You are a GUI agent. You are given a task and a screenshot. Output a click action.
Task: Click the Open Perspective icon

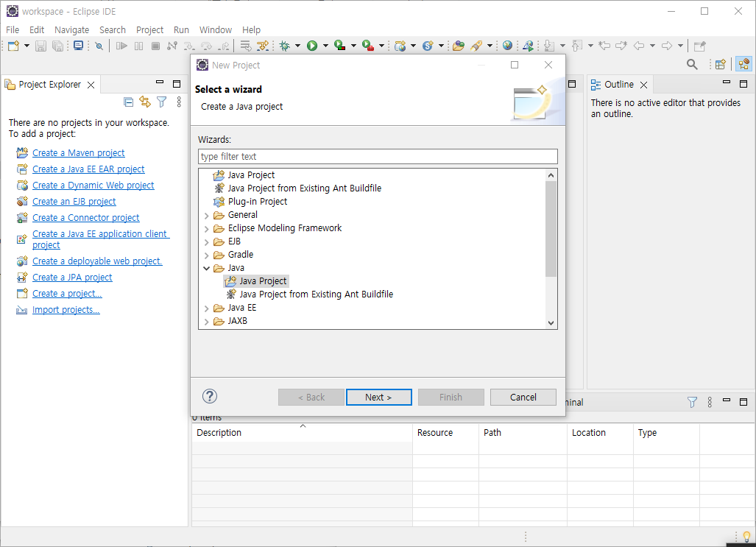tap(721, 64)
